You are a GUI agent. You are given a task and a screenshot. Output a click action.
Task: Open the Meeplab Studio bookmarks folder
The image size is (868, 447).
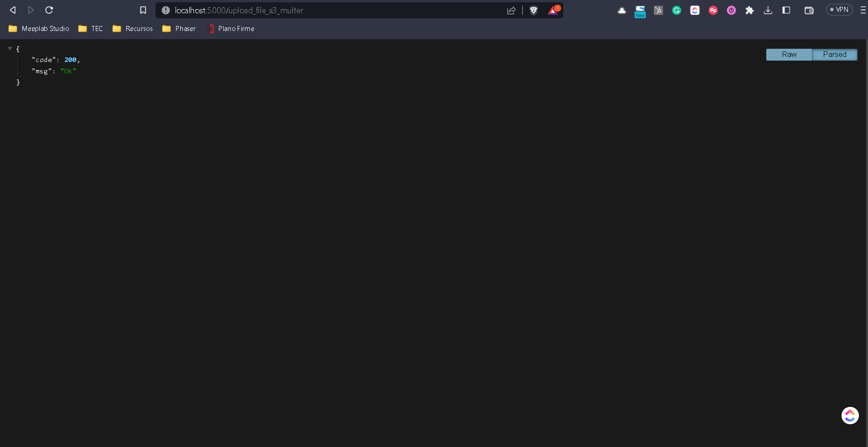(39, 29)
